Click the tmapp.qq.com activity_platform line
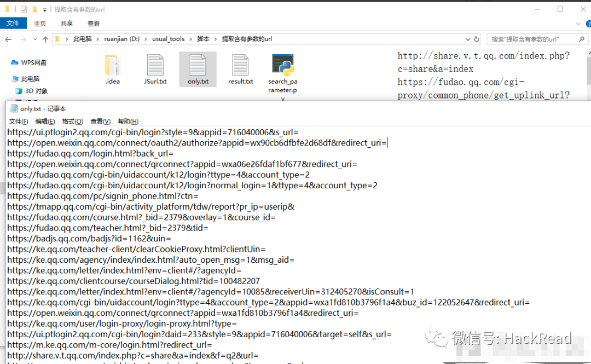 151,207
